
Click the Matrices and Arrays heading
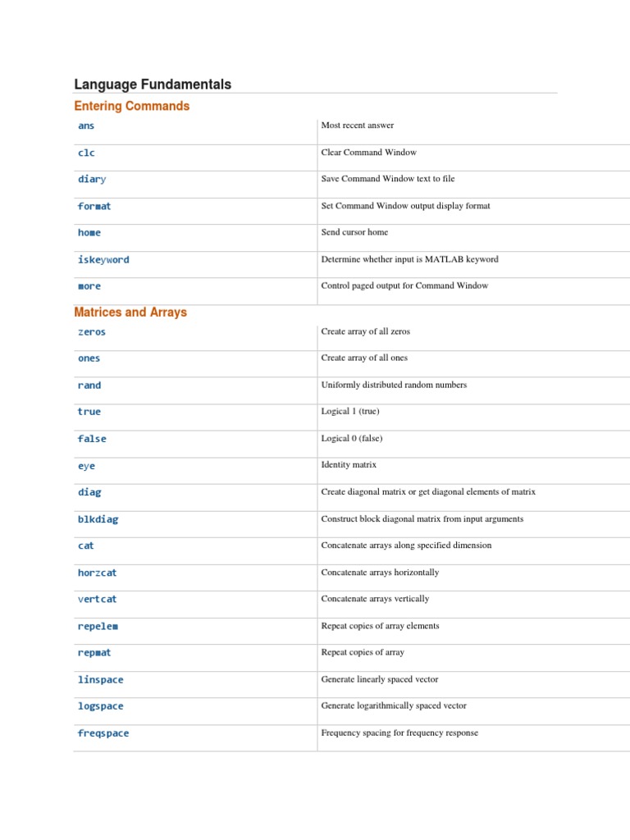(x=130, y=313)
